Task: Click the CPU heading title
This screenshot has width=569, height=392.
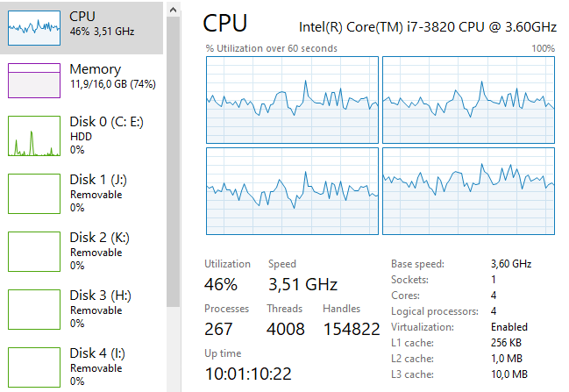Action: tap(225, 23)
